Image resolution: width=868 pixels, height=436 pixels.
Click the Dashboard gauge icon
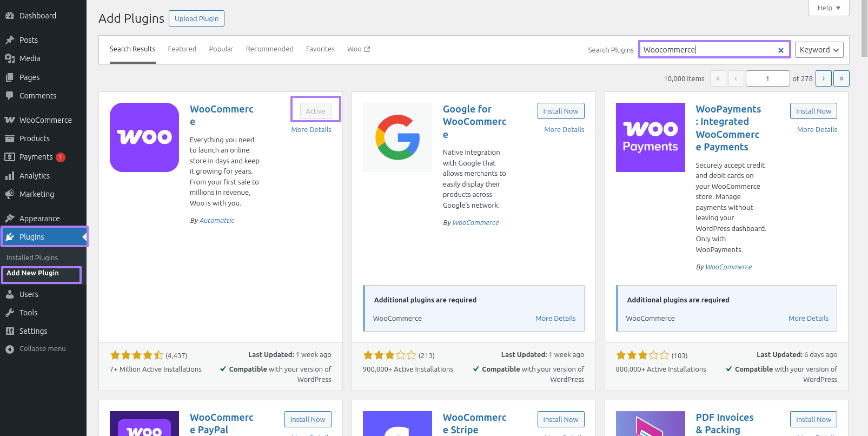point(10,16)
